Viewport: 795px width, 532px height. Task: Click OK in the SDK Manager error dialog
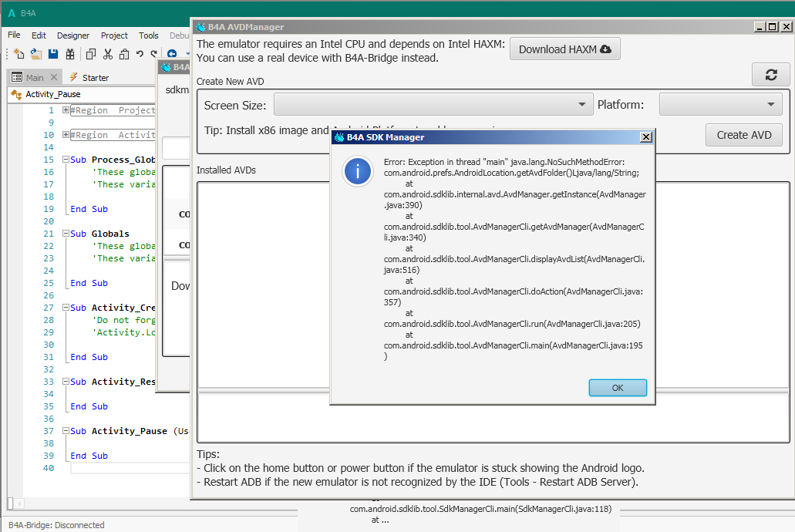[618, 388]
